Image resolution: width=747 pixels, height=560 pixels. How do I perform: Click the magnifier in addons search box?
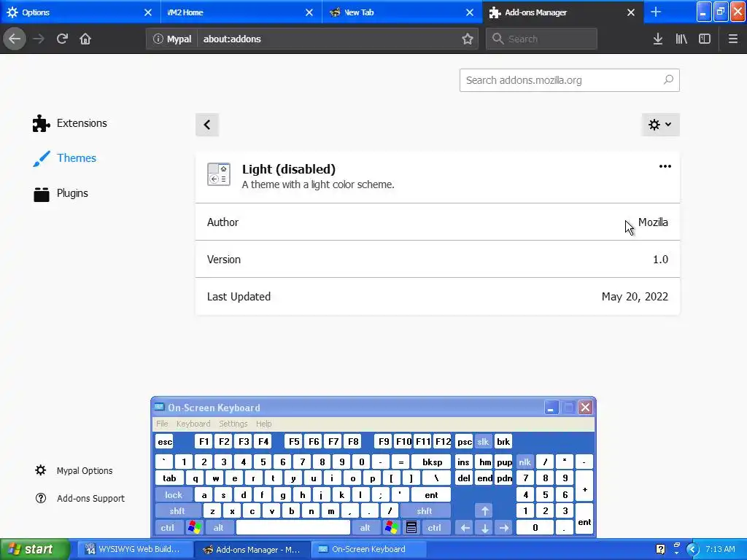coord(668,79)
